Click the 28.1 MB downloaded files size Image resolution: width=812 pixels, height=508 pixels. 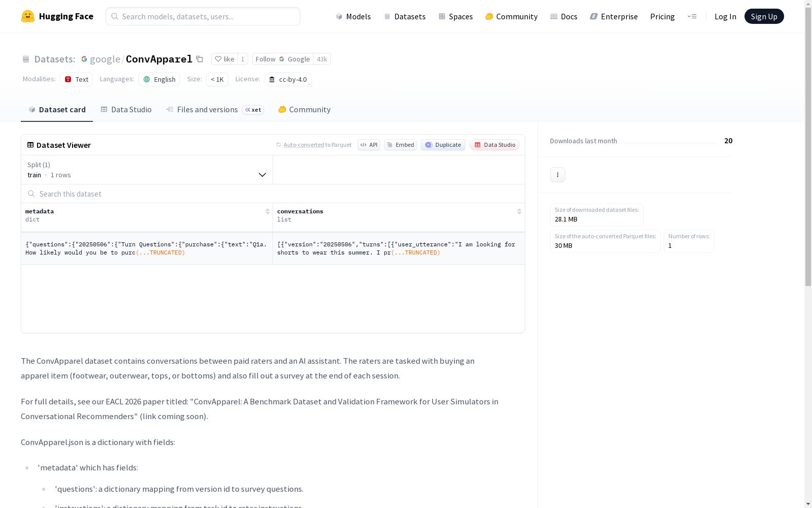(x=566, y=219)
